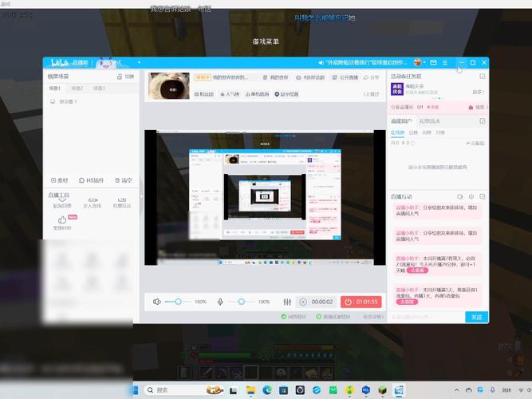This screenshot has height=399, width=532.
Task: Adjust the speaker volume slider
Action: 178,302
